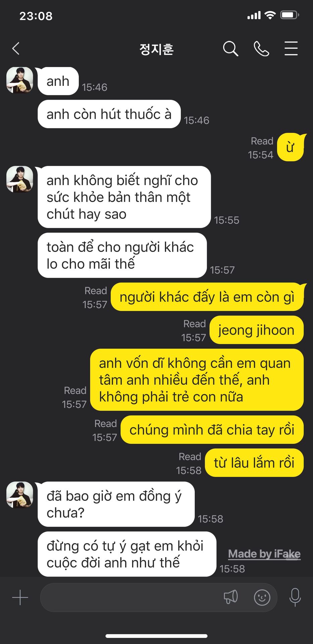Tap the profile avatar beside 'anh'
This screenshot has height=644, width=313.
(x=20, y=80)
